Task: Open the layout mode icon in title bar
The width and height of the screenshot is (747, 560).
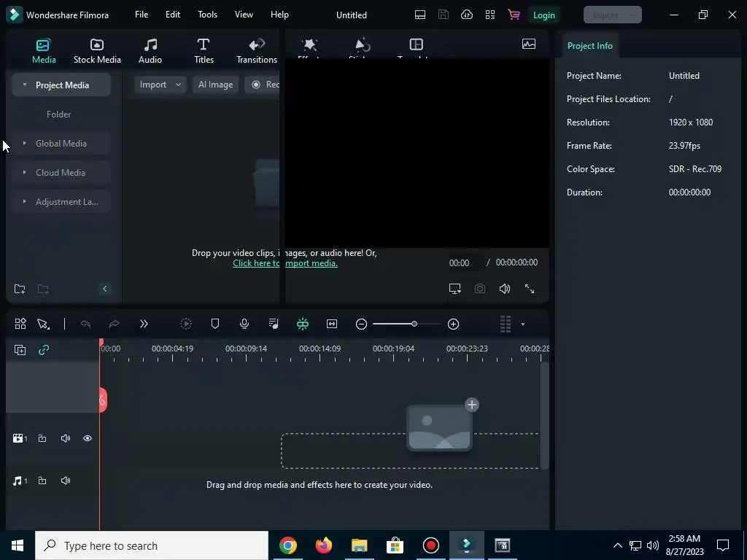Action: tap(419, 15)
